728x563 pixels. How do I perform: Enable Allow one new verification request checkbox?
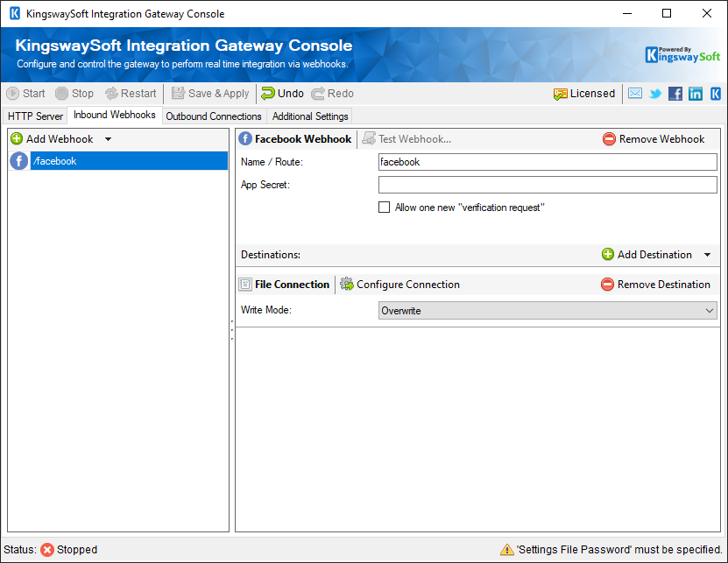tap(384, 207)
